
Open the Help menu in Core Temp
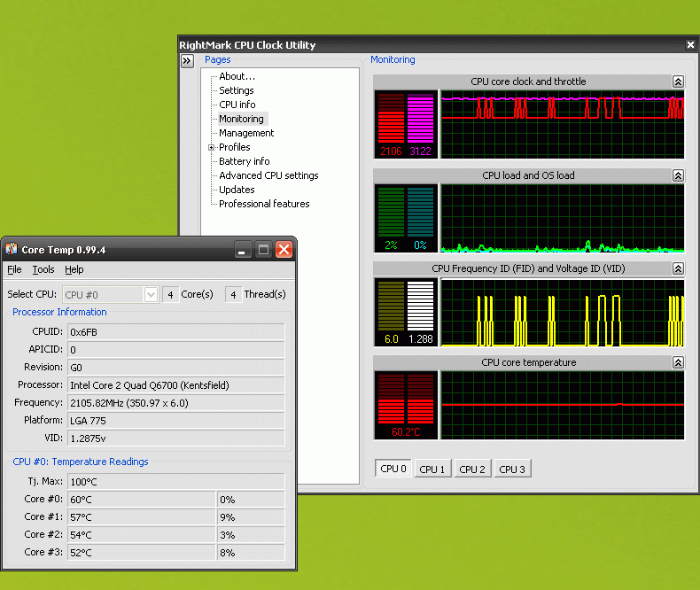[x=74, y=269]
